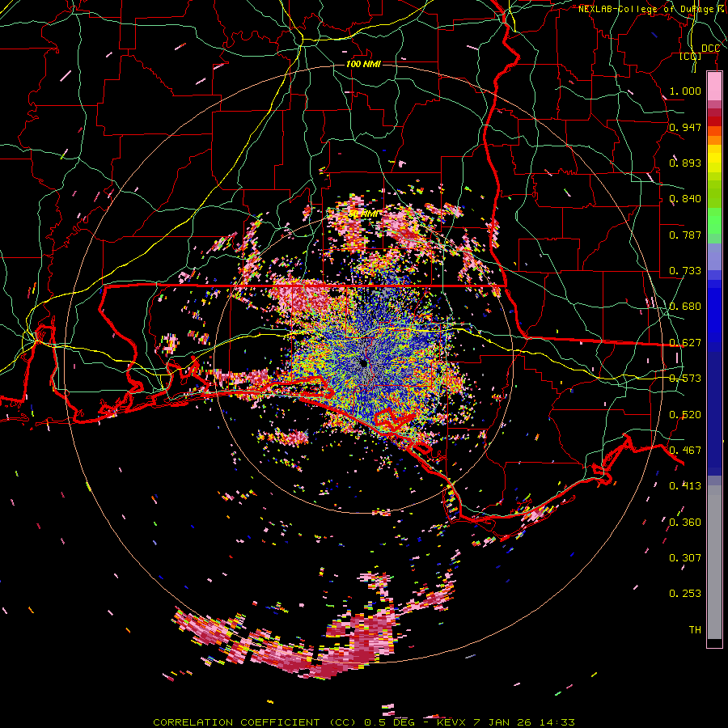This screenshot has width=728, height=728.
Task: Select the 0.573 scale value
Action: tap(685, 378)
